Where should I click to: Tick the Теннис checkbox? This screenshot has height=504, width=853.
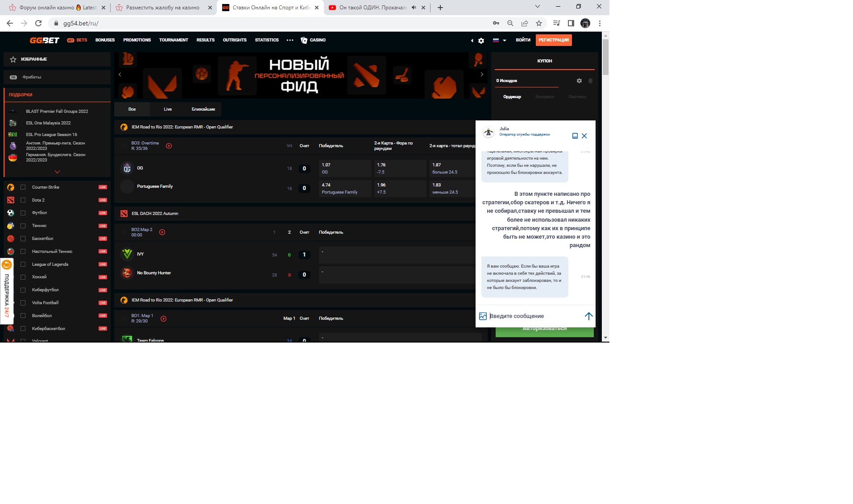point(23,226)
